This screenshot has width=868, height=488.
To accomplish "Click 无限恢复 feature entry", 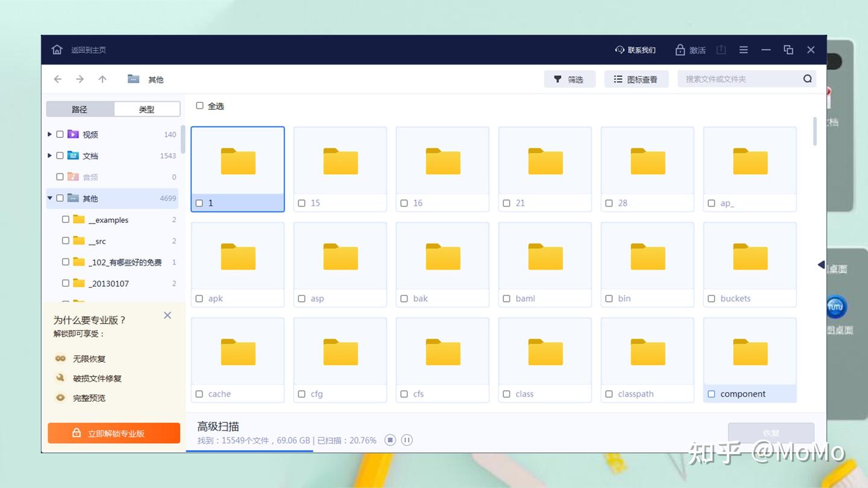I will click(x=80, y=358).
